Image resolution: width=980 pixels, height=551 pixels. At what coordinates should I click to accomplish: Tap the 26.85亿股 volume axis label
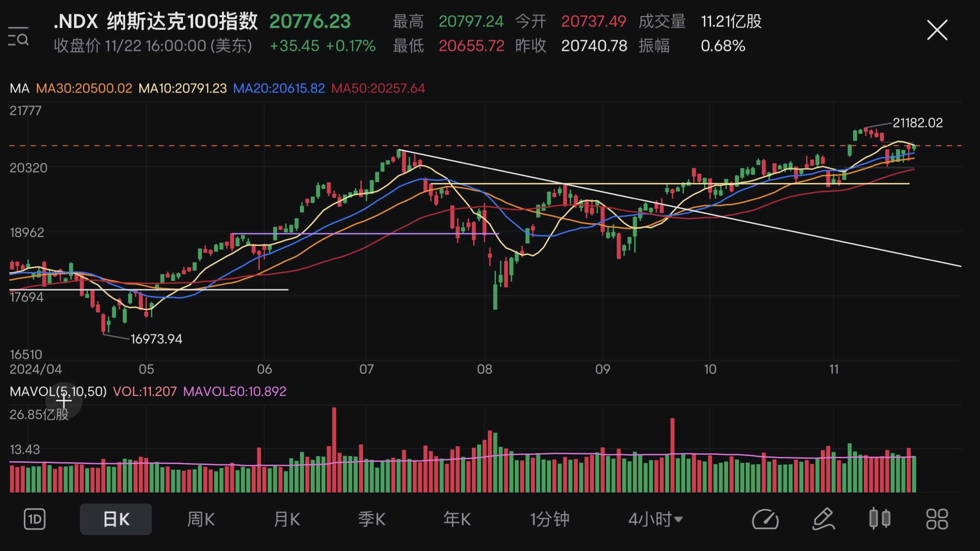coord(39,415)
